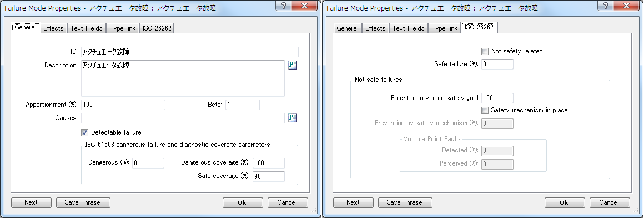
Task: Select Hyperlink tab in right dialog
Action: 444,28
